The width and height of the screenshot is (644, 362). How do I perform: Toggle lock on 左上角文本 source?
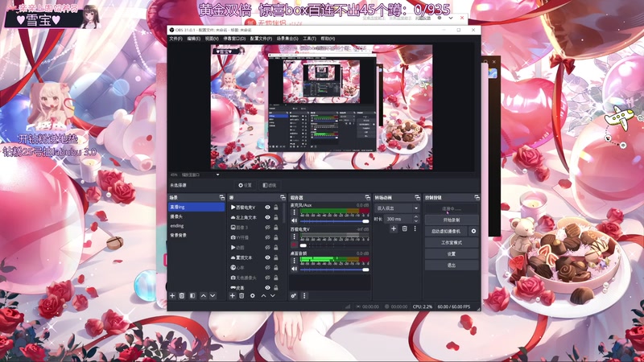tap(276, 217)
